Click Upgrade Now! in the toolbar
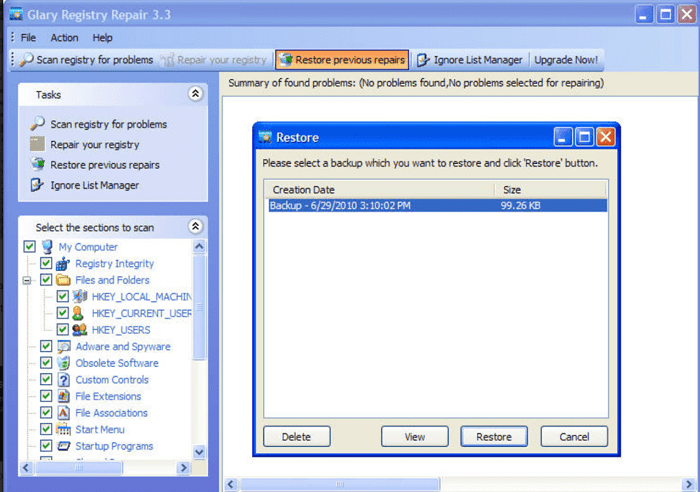 click(566, 60)
